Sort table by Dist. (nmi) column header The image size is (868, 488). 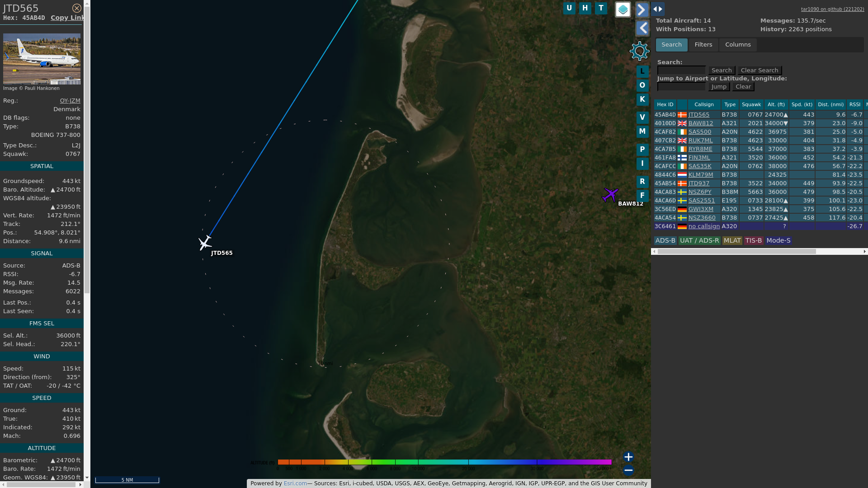pyautogui.click(x=830, y=104)
